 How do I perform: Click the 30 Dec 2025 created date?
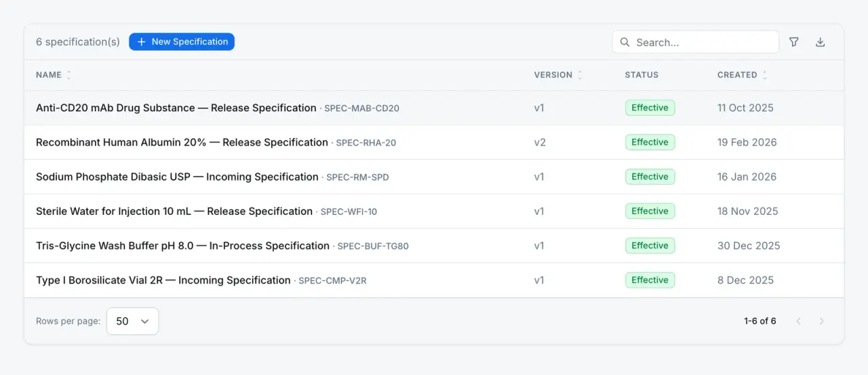click(x=749, y=246)
